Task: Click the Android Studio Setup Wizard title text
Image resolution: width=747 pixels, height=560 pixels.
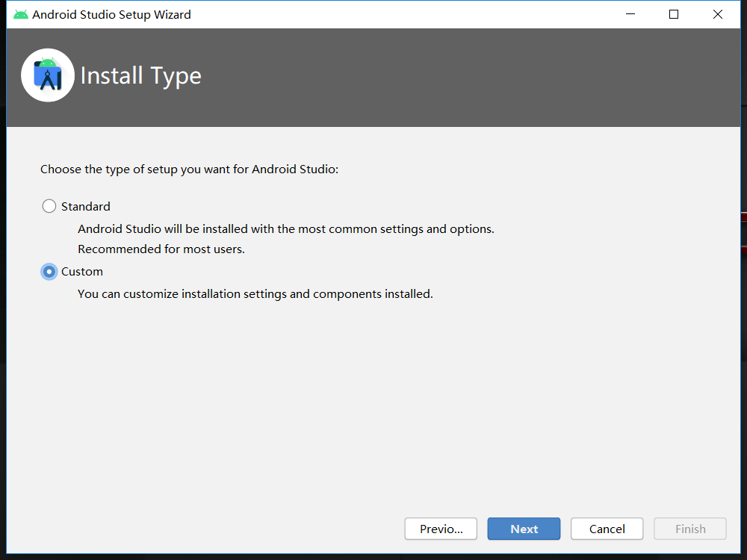Action: click(x=111, y=14)
